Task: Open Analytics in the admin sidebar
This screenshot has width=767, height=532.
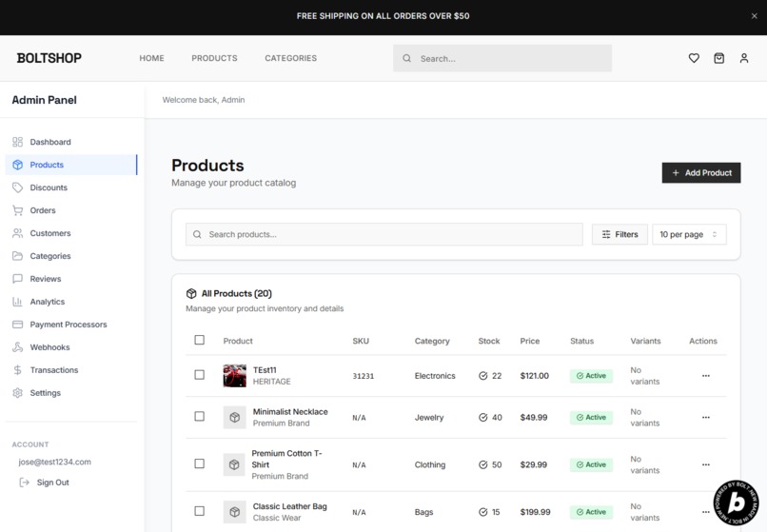Action: [x=71, y=302]
